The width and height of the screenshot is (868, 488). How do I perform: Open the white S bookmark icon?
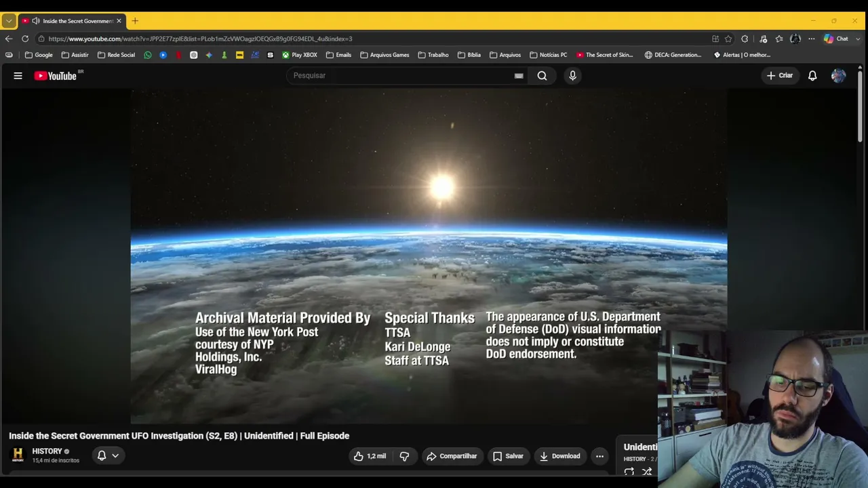click(x=270, y=55)
